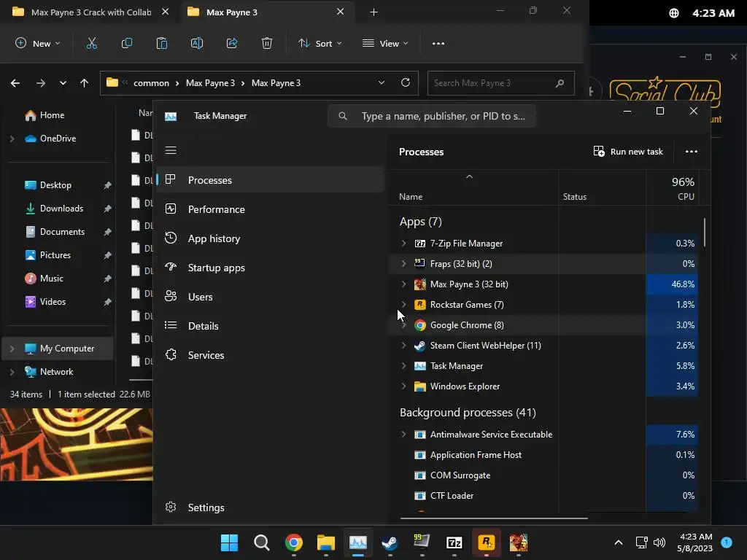Open Services page in Task Manager

click(x=270, y=355)
